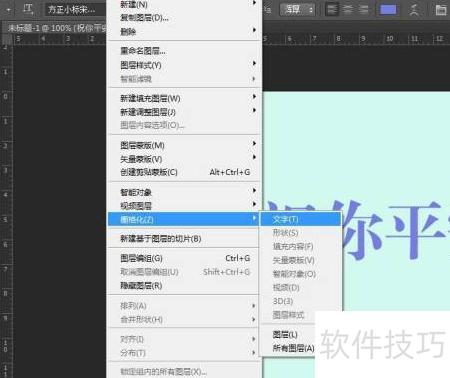Viewport: 450px width, 378px height.
Task: Open the 视频图层 submenu
Action: (x=184, y=206)
